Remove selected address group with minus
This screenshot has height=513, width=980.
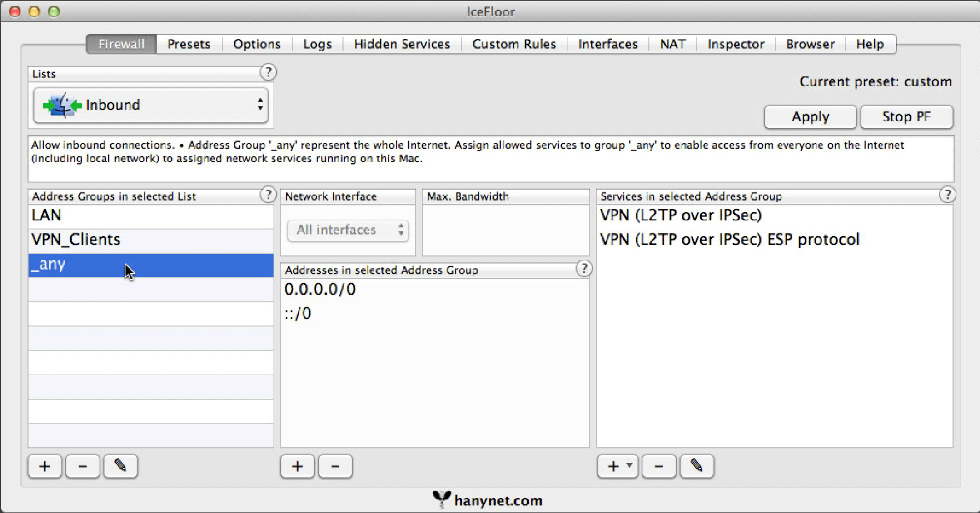coord(82,466)
